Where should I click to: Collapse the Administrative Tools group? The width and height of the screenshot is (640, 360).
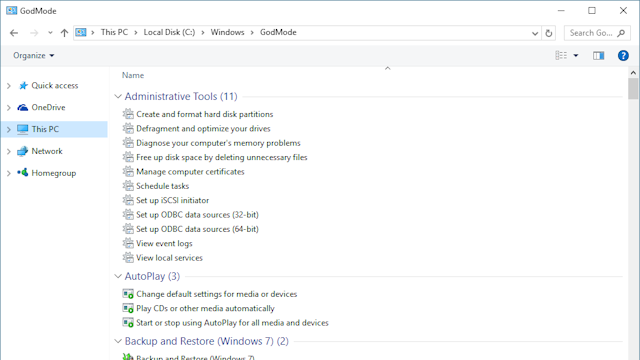118,97
